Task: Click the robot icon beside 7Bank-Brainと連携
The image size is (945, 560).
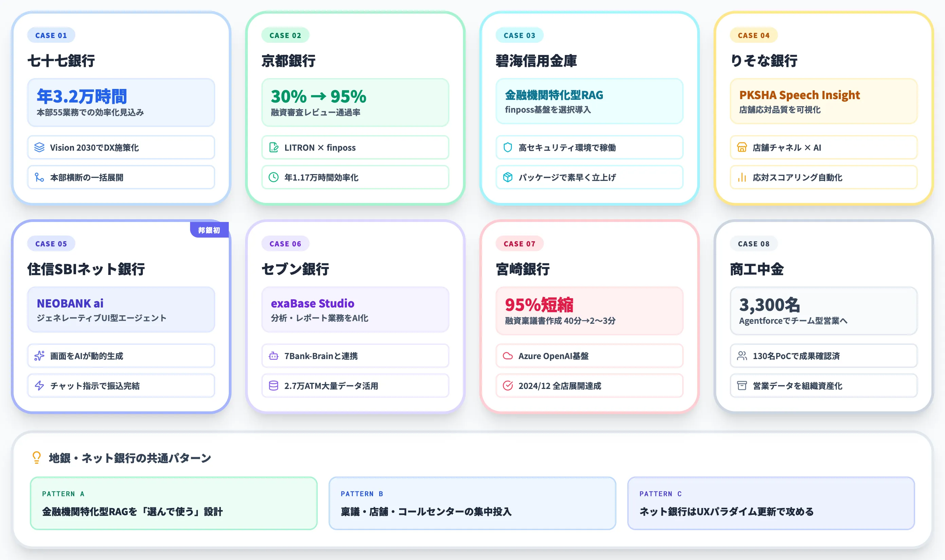Action: tap(274, 356)
